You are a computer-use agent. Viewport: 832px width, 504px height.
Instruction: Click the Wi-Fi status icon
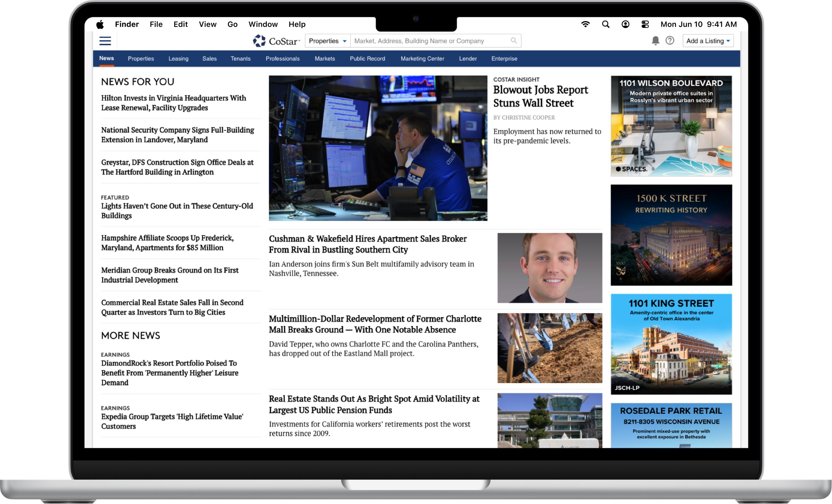585,24
